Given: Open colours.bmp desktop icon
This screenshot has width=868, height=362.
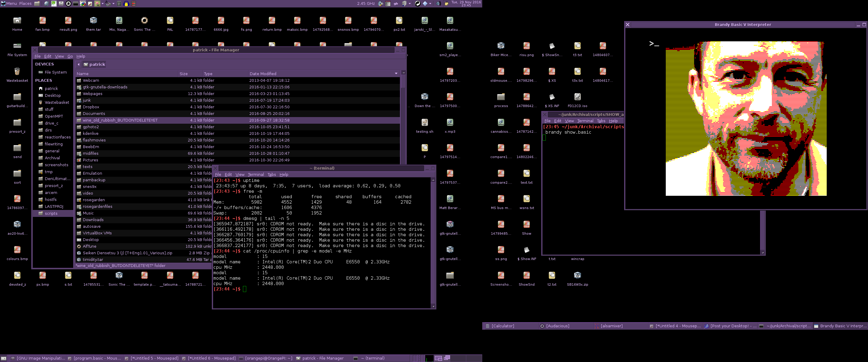Looking at the screenshot, I should pos(17,253).
